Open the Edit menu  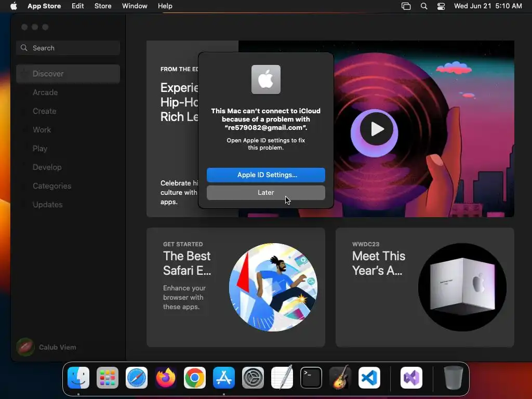[78, 6]
